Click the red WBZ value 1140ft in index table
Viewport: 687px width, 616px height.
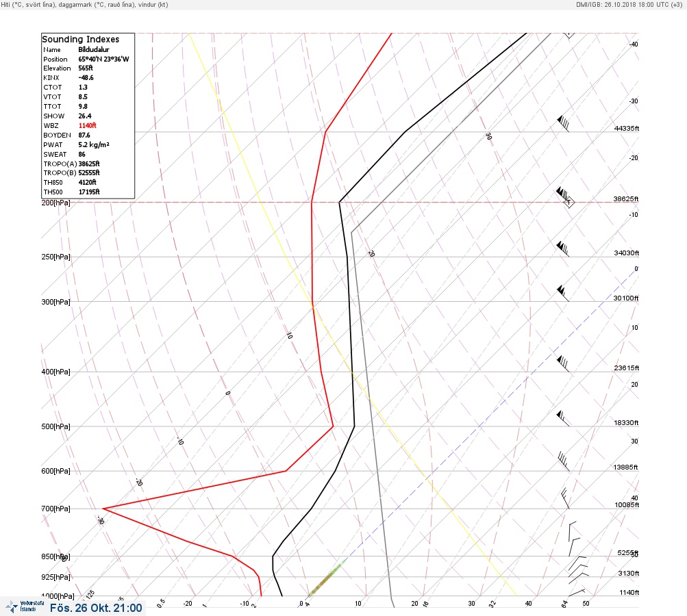tap(87, 126)
